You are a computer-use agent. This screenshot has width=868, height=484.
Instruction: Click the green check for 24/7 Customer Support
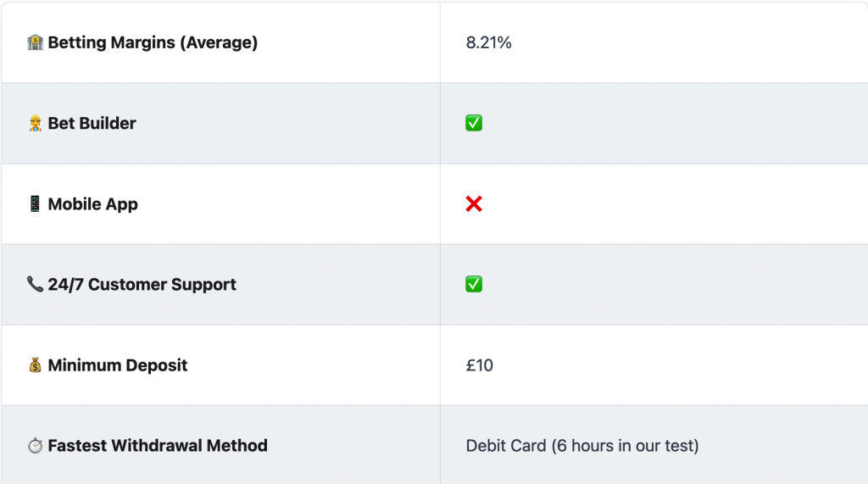tap(474, 284)
